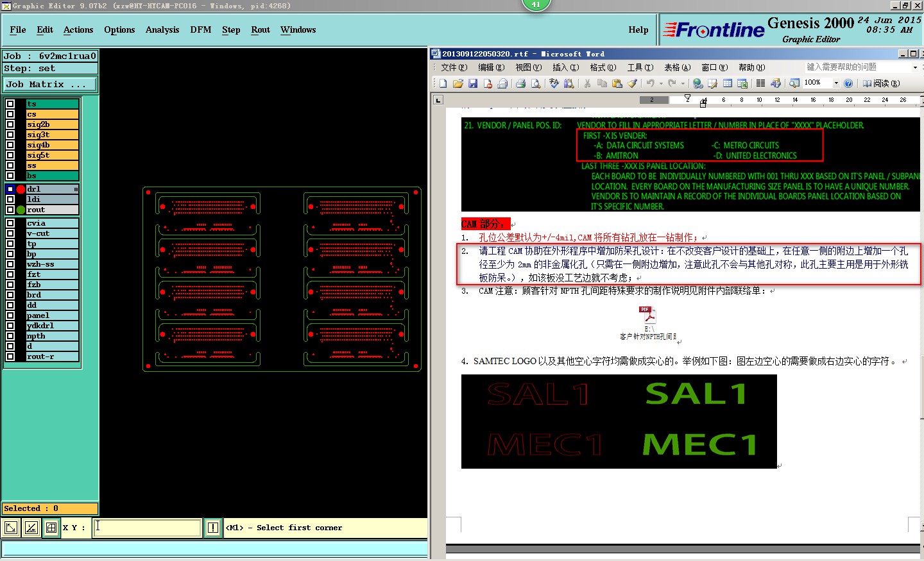Open the Actions menu in Genesis

(78, 29)
